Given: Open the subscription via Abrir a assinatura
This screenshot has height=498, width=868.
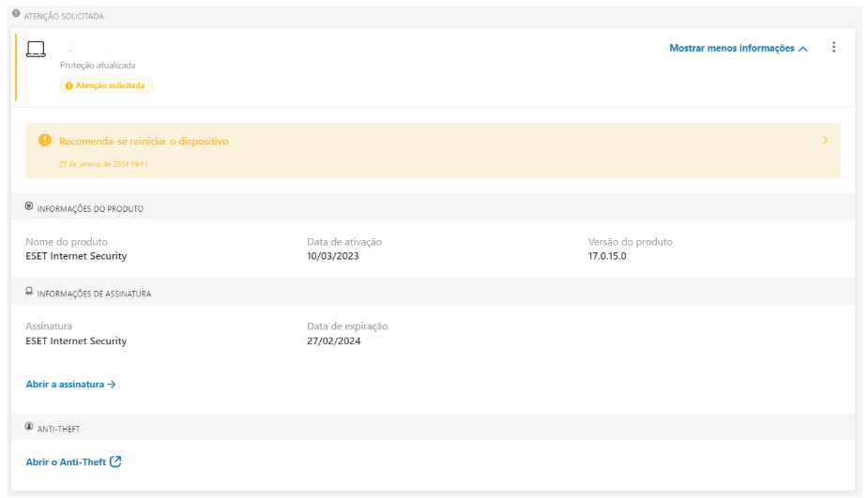Looking at the screenshot, I should (x=70, y=384).
